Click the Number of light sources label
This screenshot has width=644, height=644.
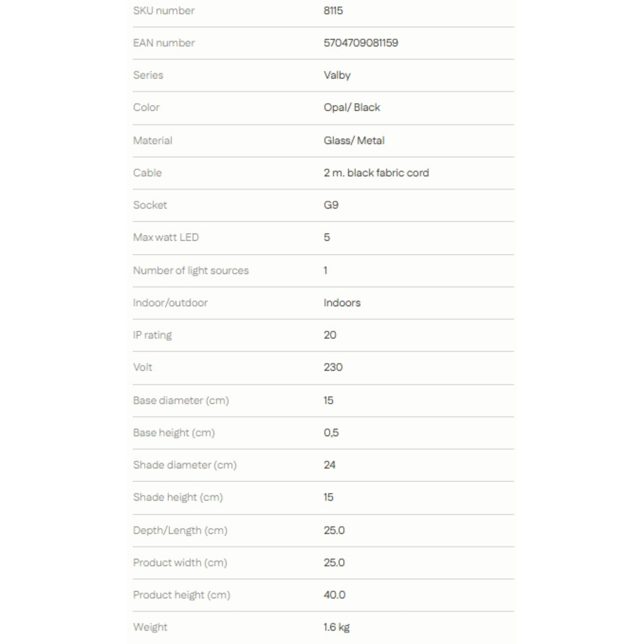click(x=191, y=270)
